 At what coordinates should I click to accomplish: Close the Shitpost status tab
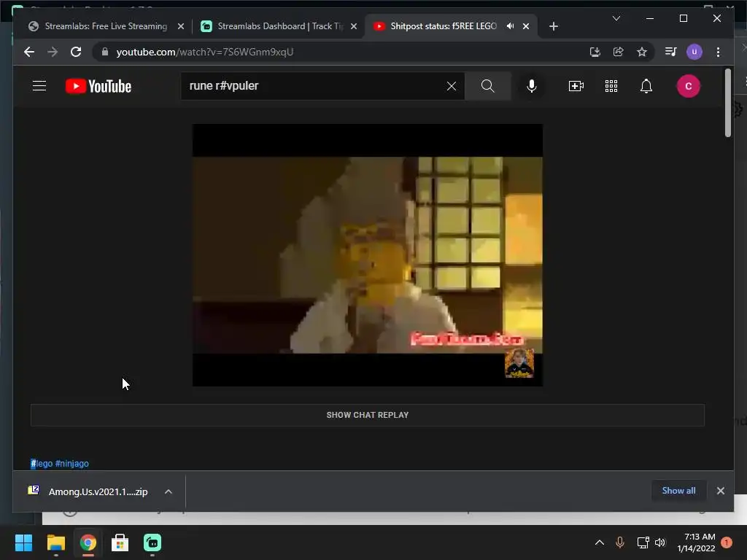526,27
